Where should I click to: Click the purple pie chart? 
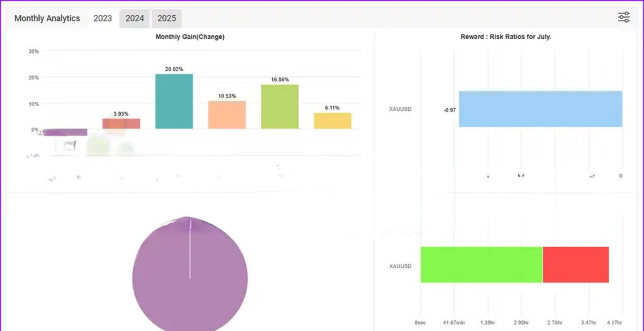[190, 277]
